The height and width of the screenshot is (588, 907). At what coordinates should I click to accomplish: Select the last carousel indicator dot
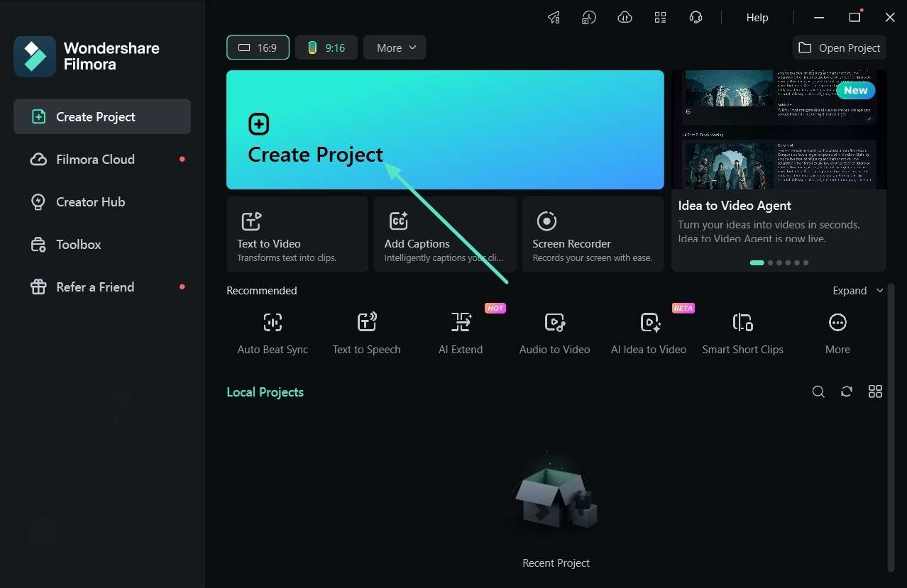tap(806, 262)
